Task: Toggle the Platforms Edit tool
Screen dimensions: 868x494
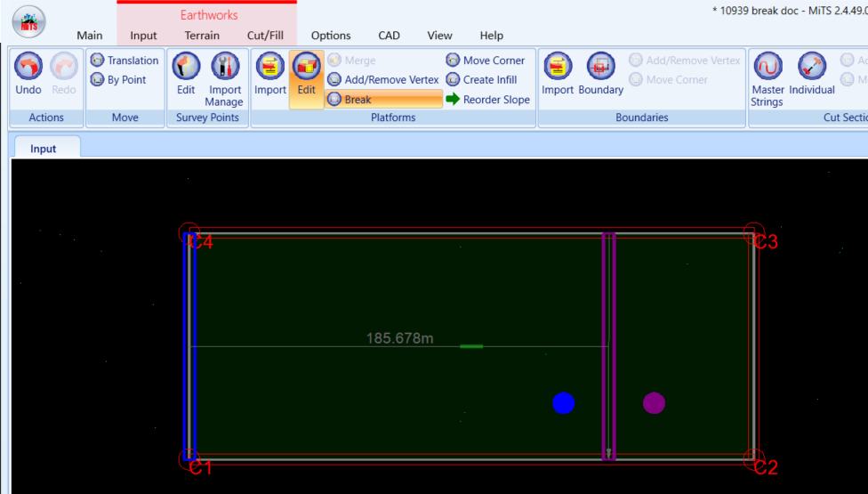Action: (306, 79)
